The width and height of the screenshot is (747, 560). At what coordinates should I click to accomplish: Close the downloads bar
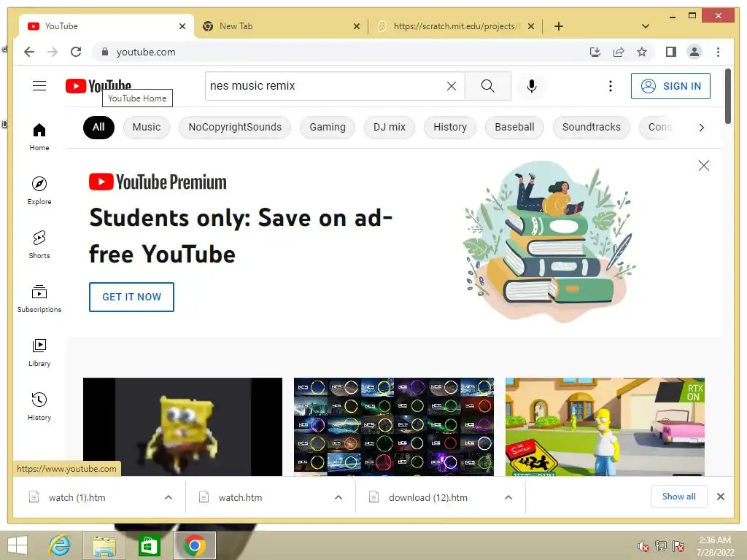pyautogui.click(x=720, y=497)
